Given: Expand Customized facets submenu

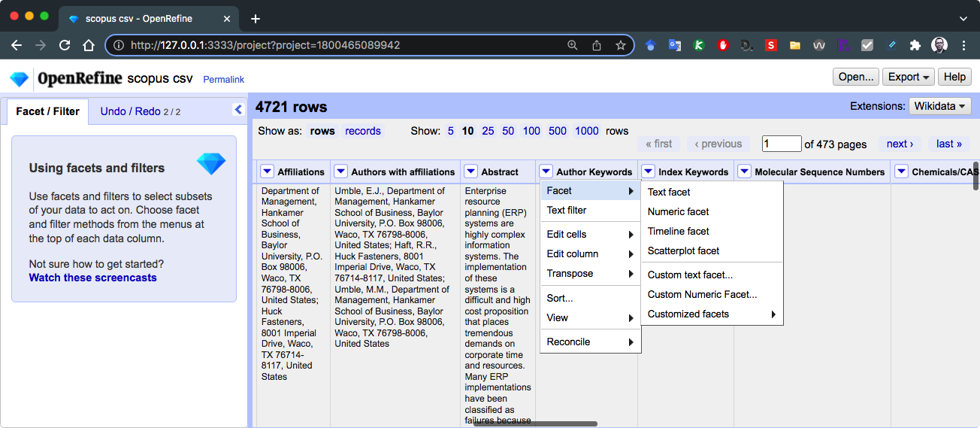Looking at the screenshot, I should pyautogui.click(x=712, y=314).
